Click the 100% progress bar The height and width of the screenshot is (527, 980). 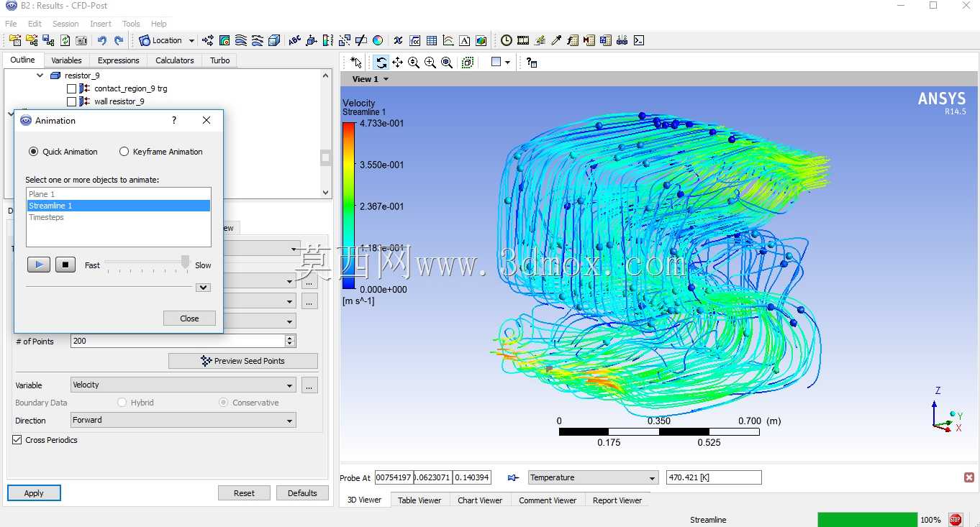[868, 519]
